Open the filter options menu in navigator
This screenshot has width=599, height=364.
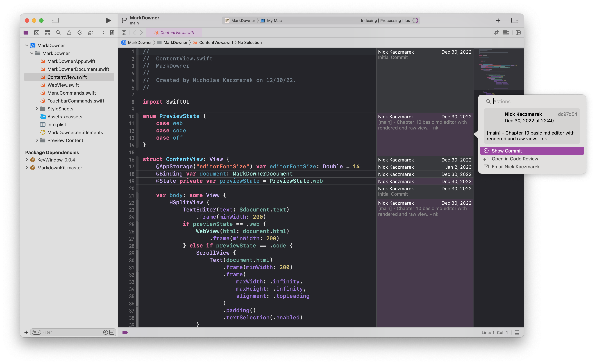(37, 332)
